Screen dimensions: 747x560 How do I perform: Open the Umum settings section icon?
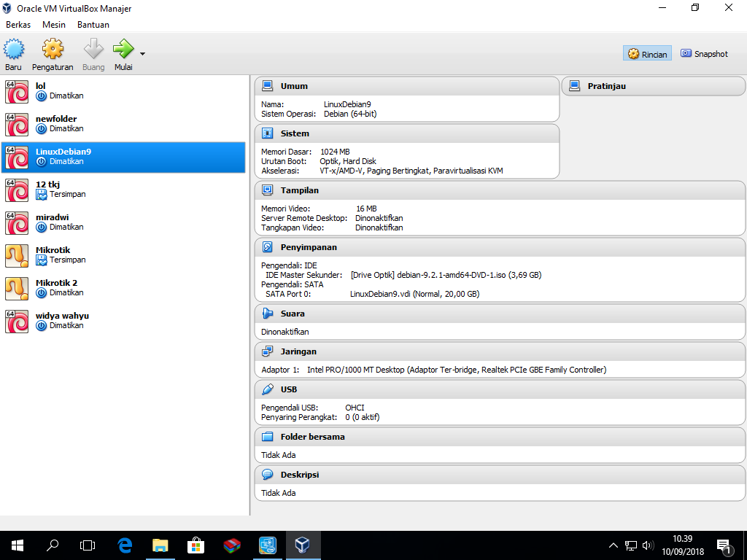click(265, 85)
